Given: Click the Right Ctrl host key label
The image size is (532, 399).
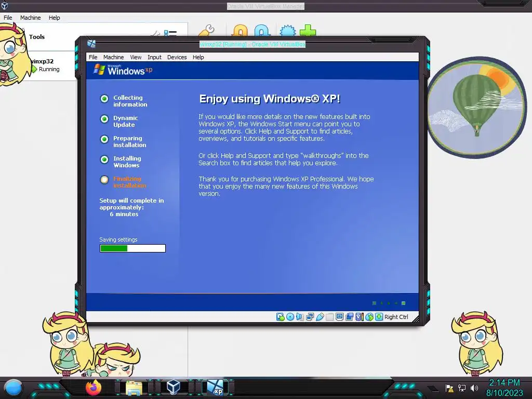Looking at the screenshot, I should (396, 317).
